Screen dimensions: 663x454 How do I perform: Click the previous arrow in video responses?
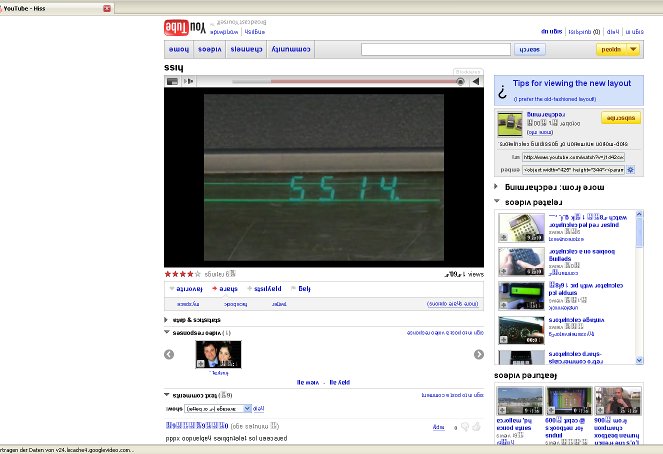[169, 354]
